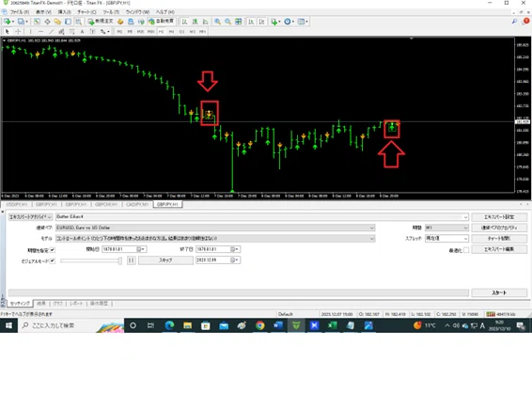Viewport: 532px width, 409px height.
Task: Zoom in on the chart
Action: point(217,22)
